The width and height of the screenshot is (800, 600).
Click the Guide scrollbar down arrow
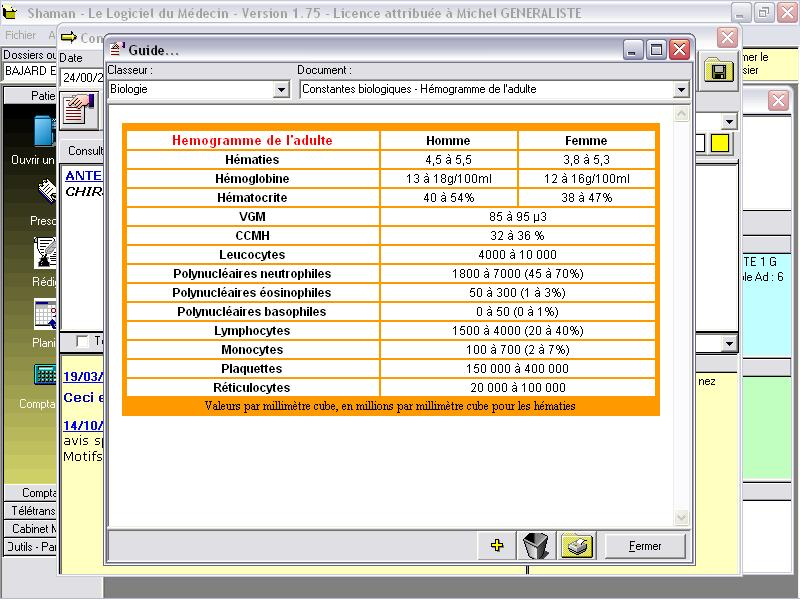point(682,517)
